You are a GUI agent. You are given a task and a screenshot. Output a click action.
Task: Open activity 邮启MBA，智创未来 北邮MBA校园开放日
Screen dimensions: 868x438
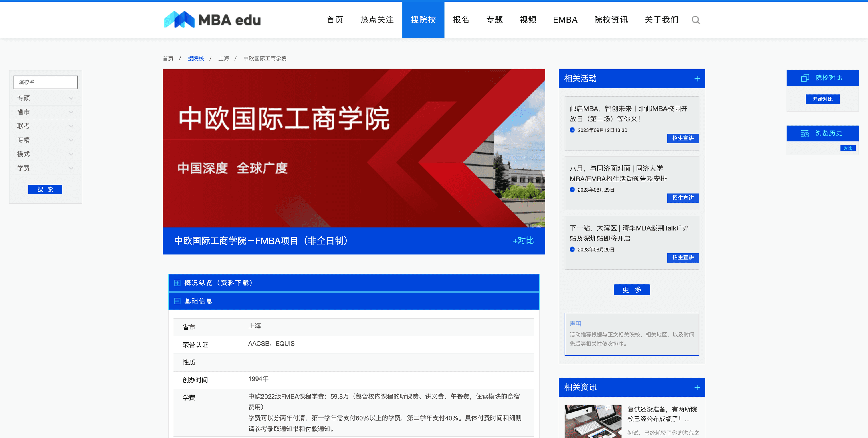coord(628,114)
